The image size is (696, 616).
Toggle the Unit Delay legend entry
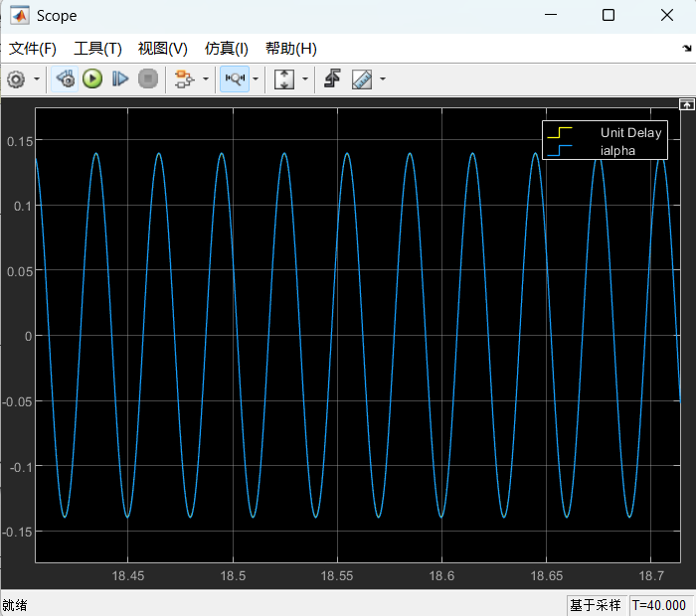pos(630,132)
